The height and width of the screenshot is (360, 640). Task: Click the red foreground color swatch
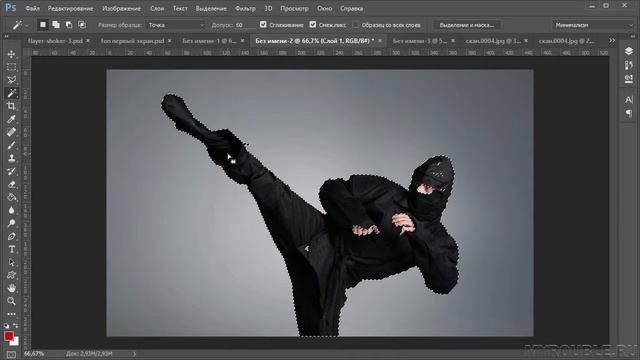click(x=8, y=336)
